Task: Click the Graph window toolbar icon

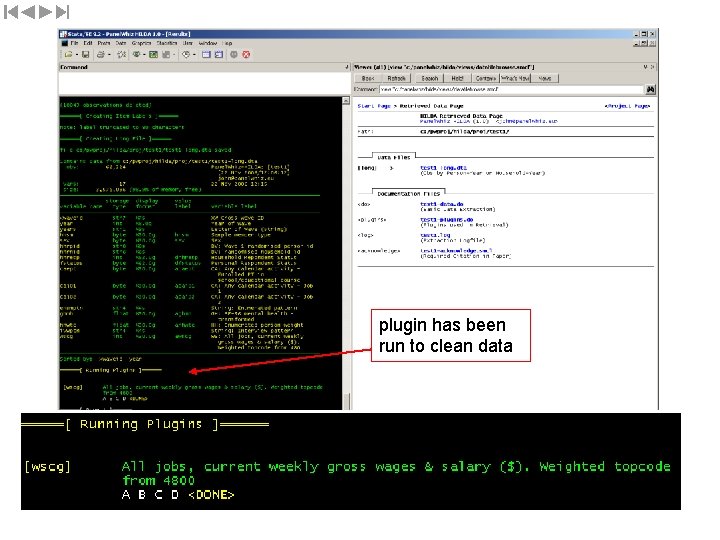Action: tap(166, 55)
